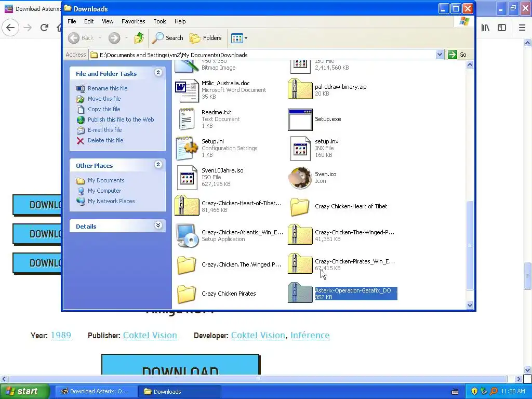
Task: Toggle the browser sidebar icon
Action: (502, 28)
